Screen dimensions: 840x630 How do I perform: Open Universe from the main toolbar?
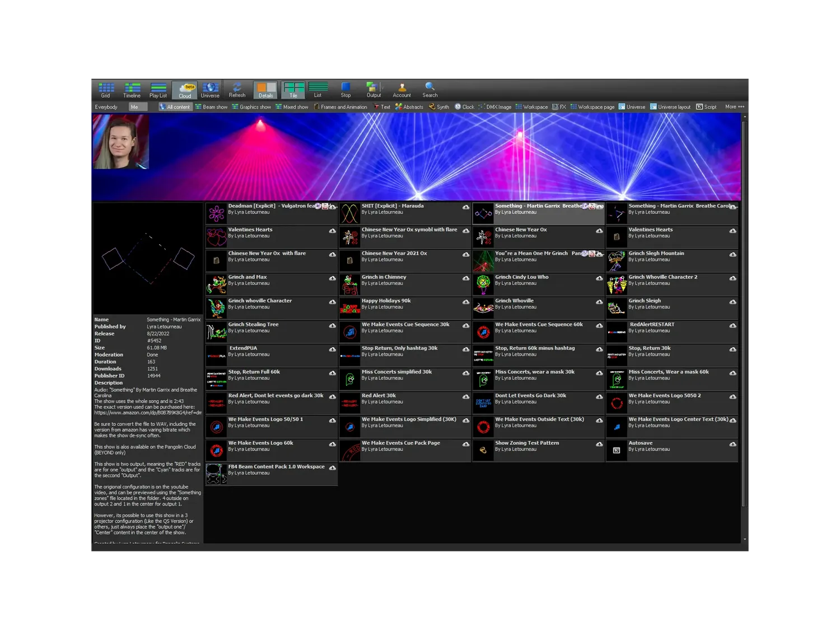[210, 90]
